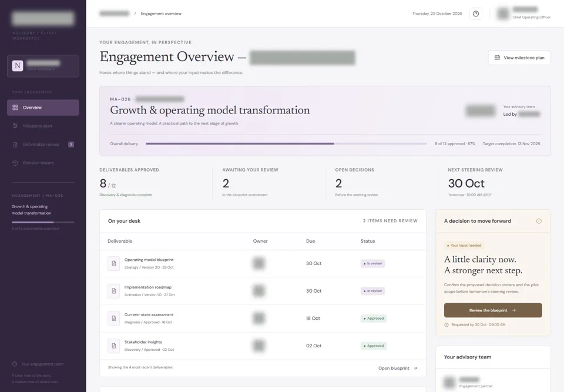Viewport: 564px width, 392px height.
Task: Click the Deliverable review count badge
Action: tap(71, 145)
